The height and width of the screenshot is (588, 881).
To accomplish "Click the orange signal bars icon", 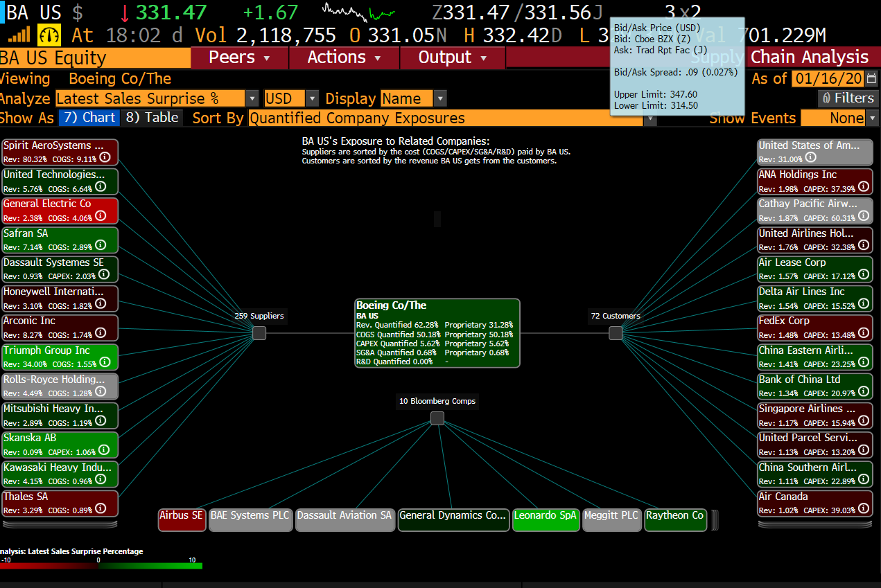I will tap(19, 35).
